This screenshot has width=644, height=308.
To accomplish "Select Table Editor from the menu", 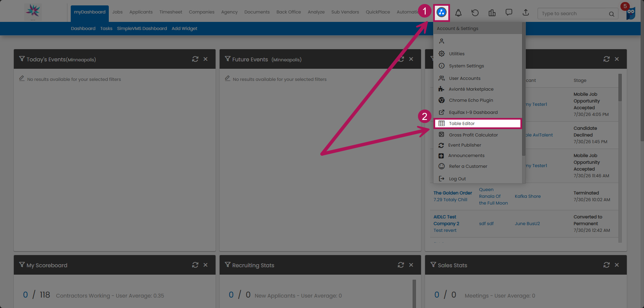I will [478, 123].
